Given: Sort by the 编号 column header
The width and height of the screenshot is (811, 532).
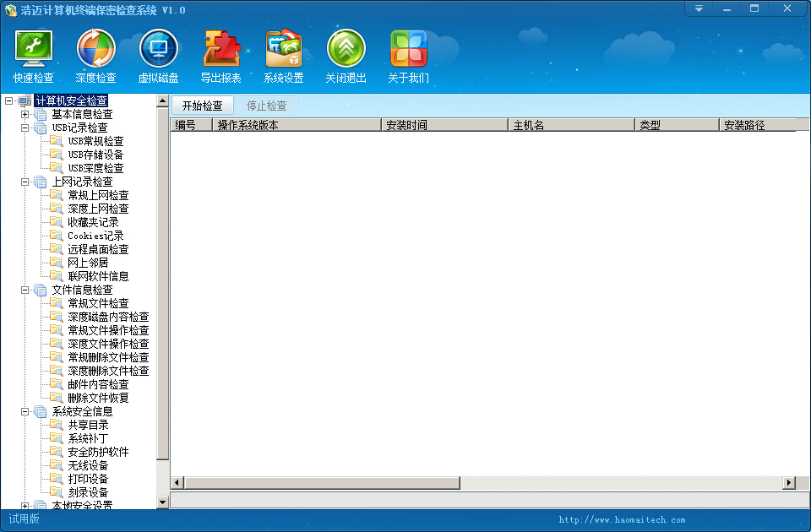Looking at the screenshot, I should 192,125.
